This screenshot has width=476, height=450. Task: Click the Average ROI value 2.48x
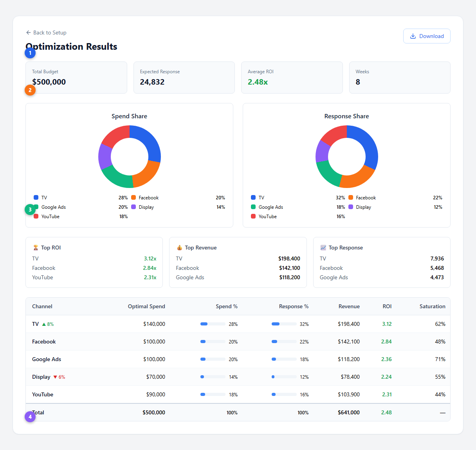tap(258, 82)
